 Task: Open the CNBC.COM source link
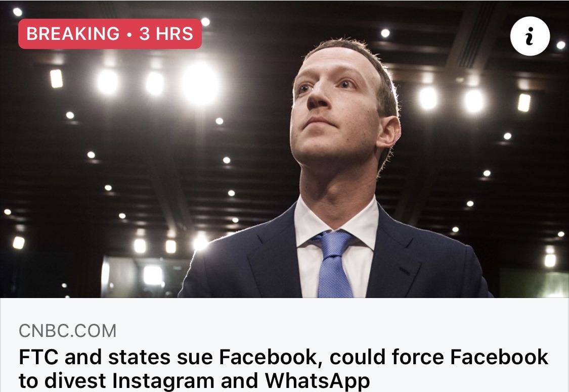(67, 331)
